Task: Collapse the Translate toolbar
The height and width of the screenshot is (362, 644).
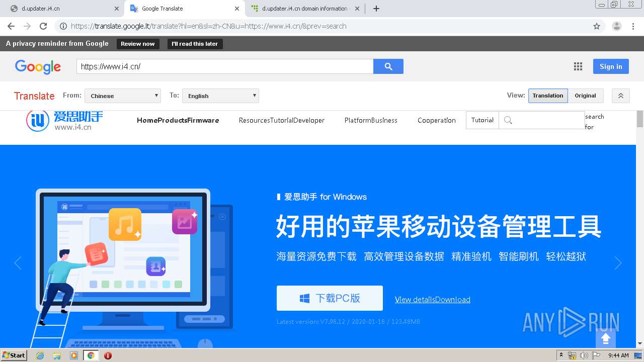Action: click(621, 96)
